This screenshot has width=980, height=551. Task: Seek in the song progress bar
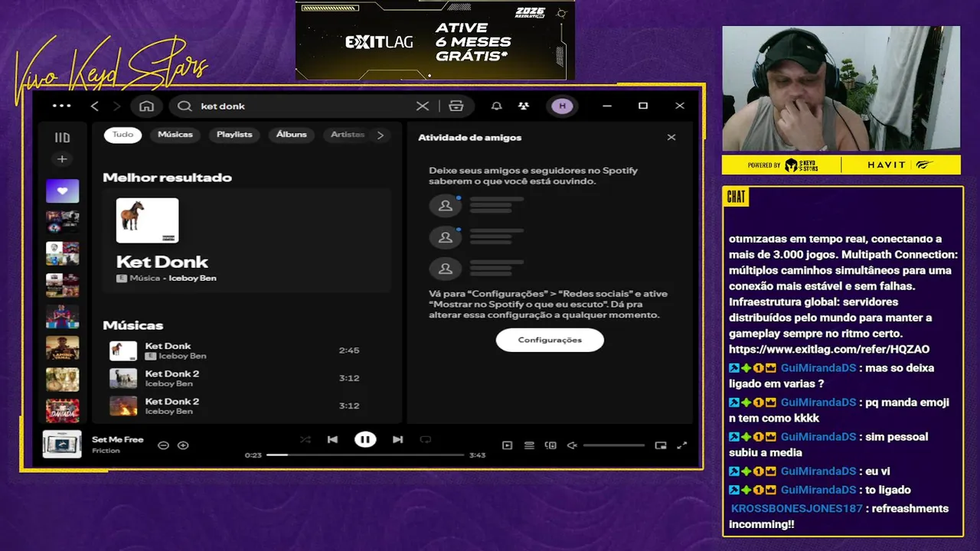[x=365, y=455]
